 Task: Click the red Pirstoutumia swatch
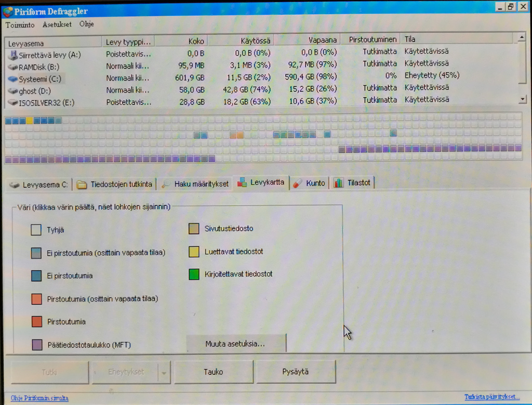pyautogui.click(x=36, y=321)
